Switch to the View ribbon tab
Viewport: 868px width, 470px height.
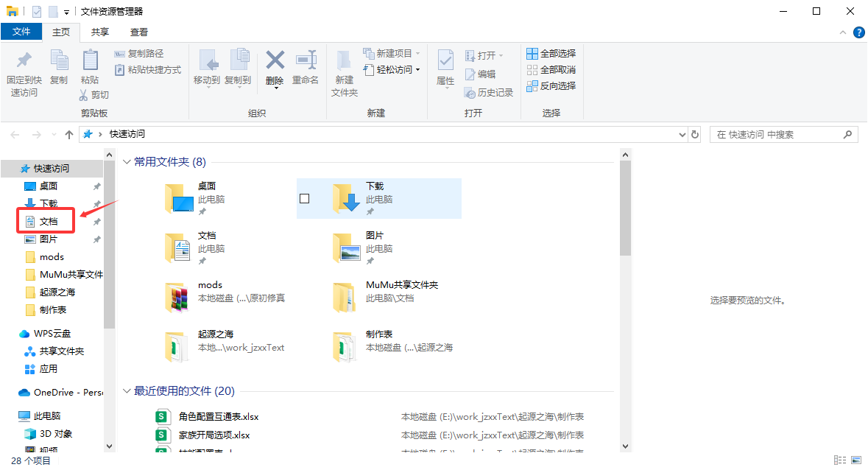click(x=139, y=32)
